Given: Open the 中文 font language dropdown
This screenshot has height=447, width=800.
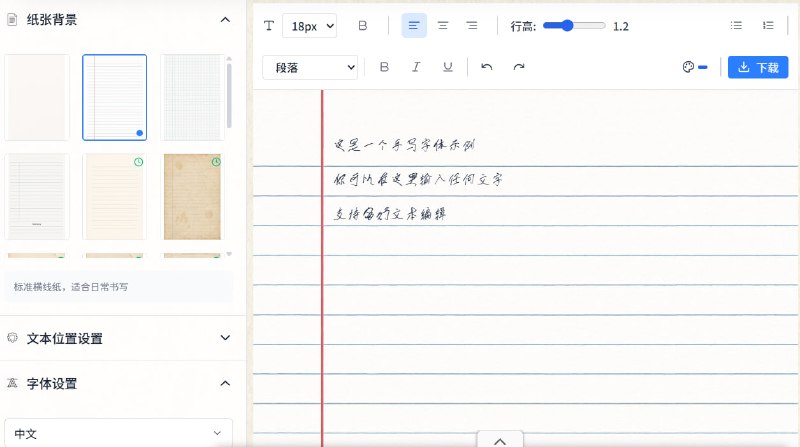Looking at the screenshot, I should coord(118,433).
